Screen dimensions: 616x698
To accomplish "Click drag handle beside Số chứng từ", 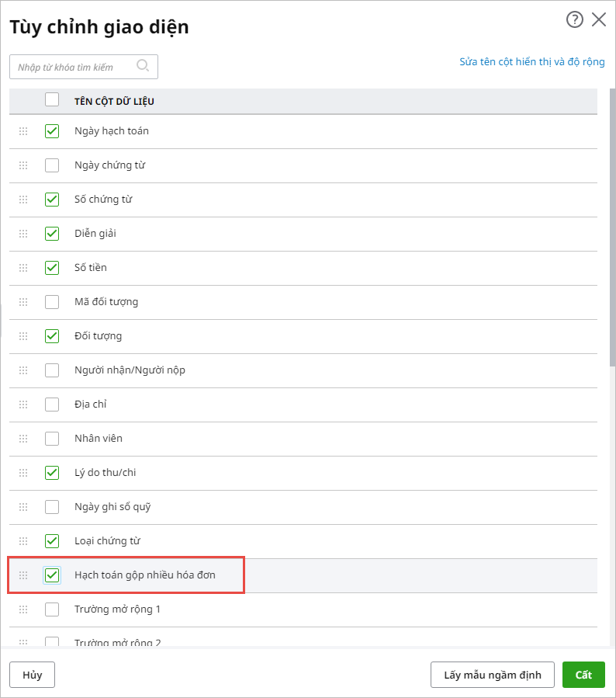I will tap(23, 200).
